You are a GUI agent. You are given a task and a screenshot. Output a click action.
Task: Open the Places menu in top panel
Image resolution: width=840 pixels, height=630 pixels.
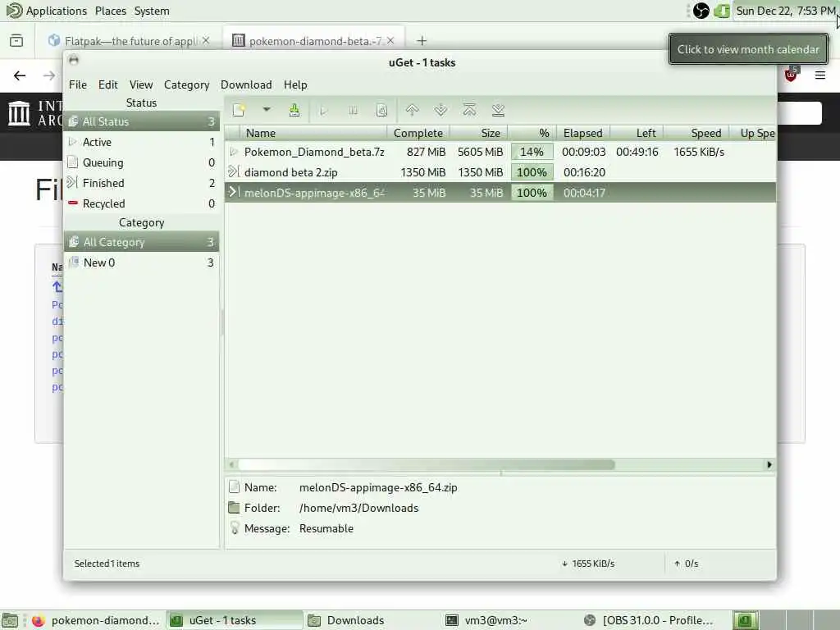point(111,11)
